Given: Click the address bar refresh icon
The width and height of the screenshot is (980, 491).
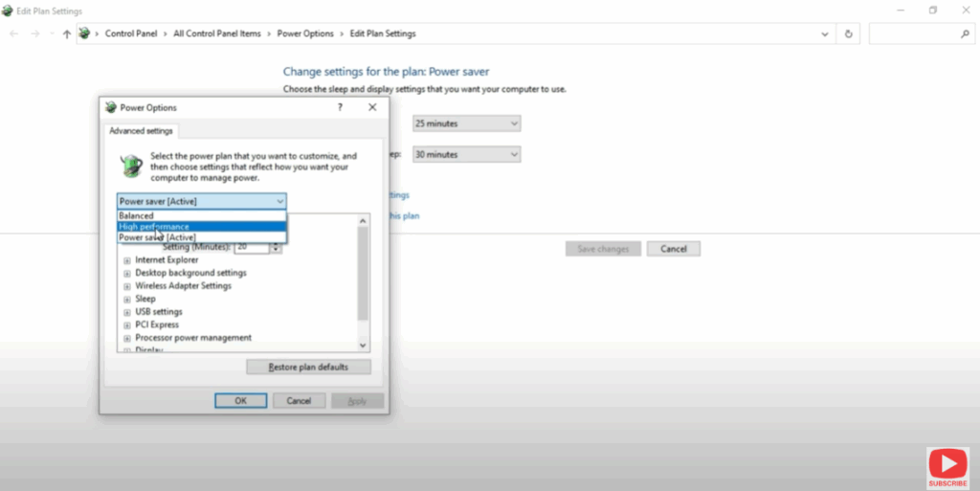Looking at the screenshot, I should [x=848, y=33].
